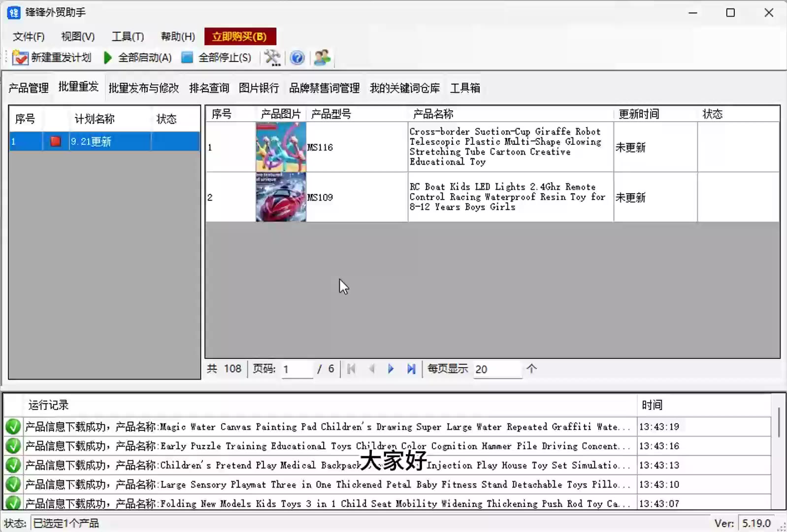Click green check icon of 13:43:19 log row
787x532 pixels.
13,427
